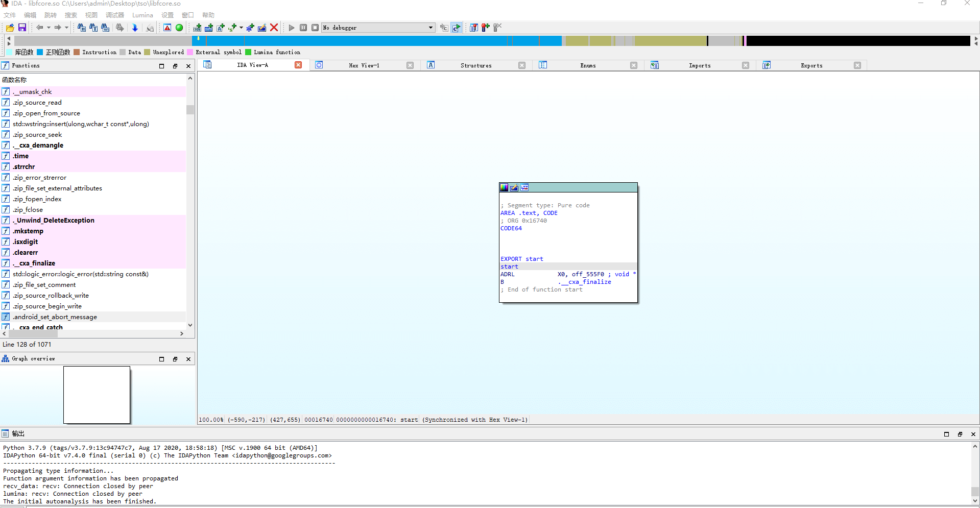Float the 输出 output panel
The height and width of the screenshot is (508, 980).
point(960,434)
